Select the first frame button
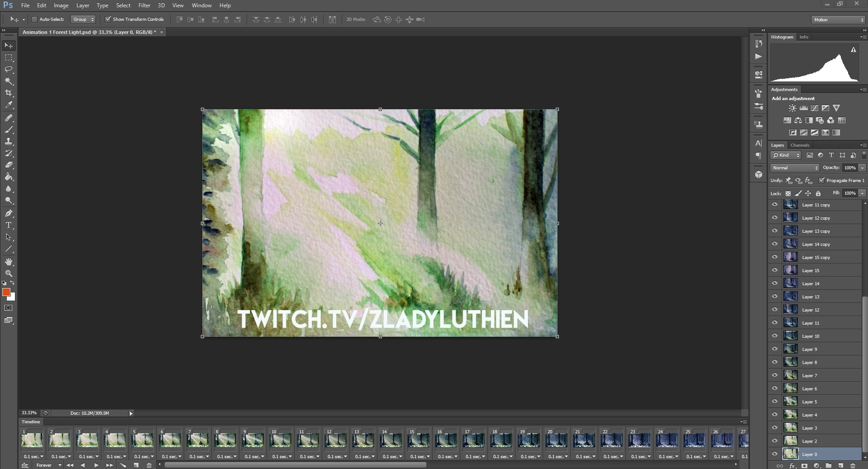Screen dimensions: 868x469 click(x=70, y=465)
